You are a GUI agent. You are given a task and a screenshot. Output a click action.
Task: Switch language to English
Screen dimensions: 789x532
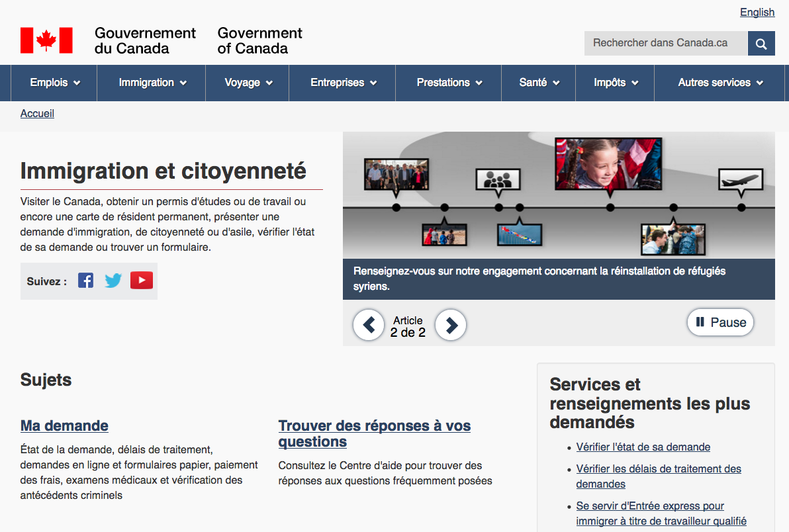click(x=757, y=13)
